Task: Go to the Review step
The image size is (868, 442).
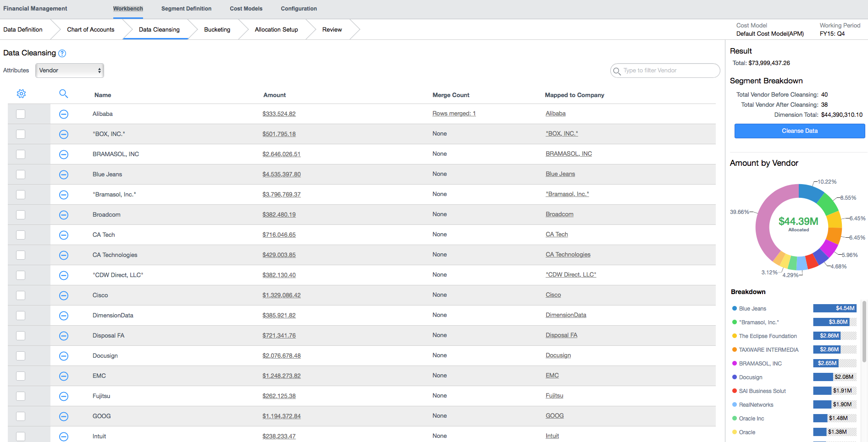Action: click(x=332, y=29)
